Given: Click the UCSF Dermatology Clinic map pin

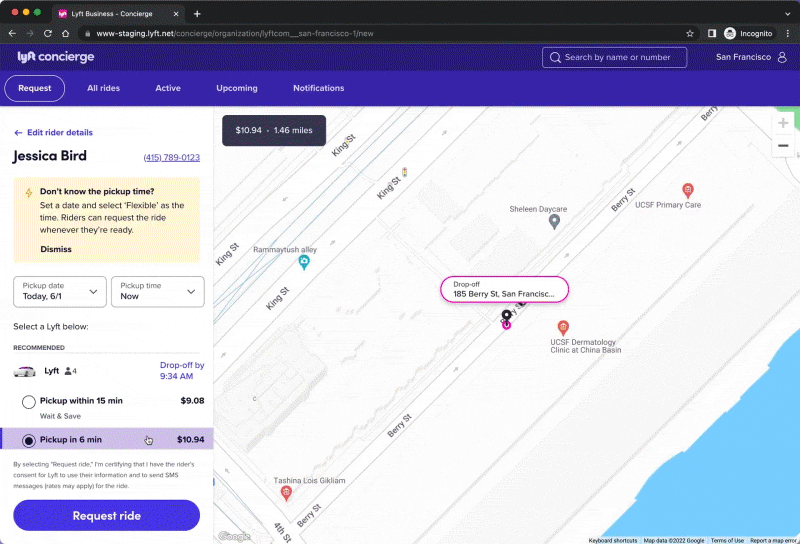Looking at the screenshot, I should tap(563, 328).
